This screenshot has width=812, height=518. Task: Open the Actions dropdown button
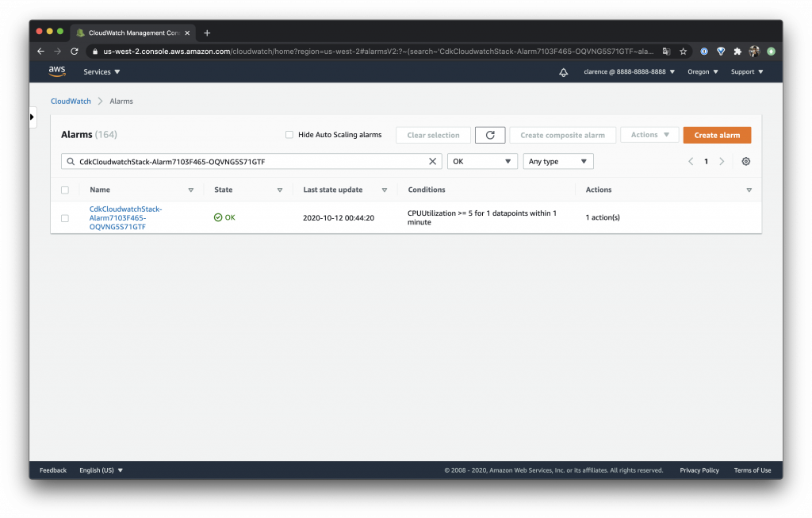coord(649,135)
